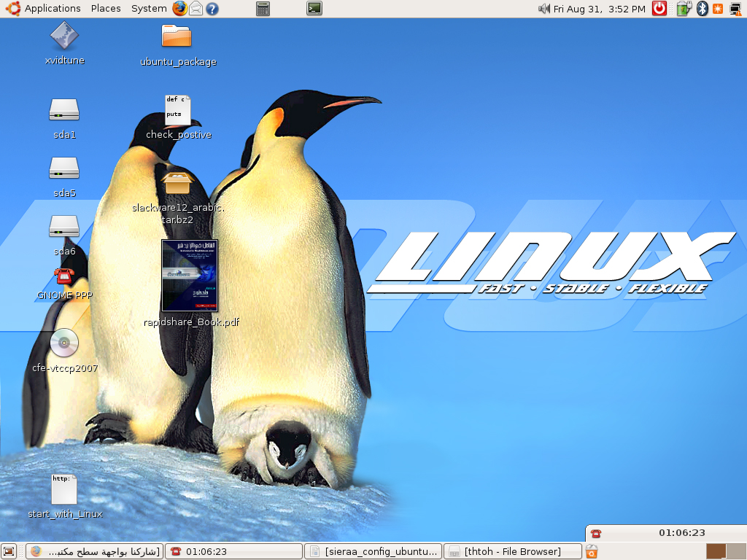
Task: Open the Places menu
Action: pyautogui.click(x=106, y=9)
